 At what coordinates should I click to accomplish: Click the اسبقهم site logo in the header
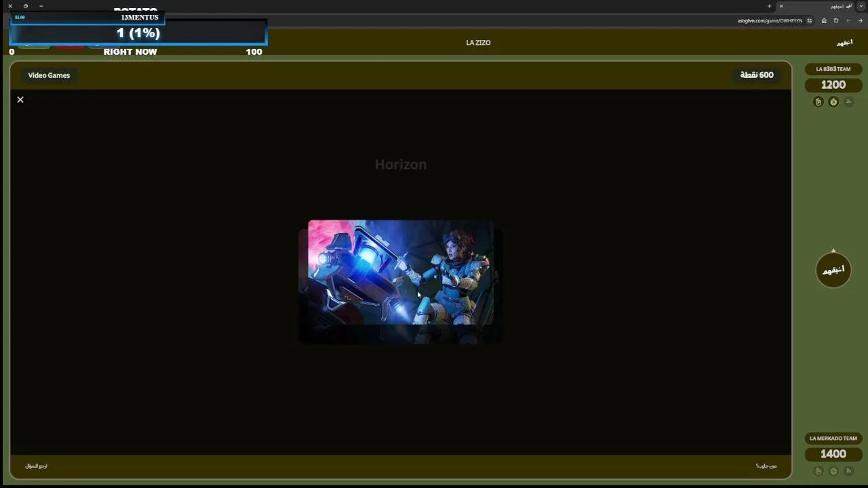[x=844, y=43]
